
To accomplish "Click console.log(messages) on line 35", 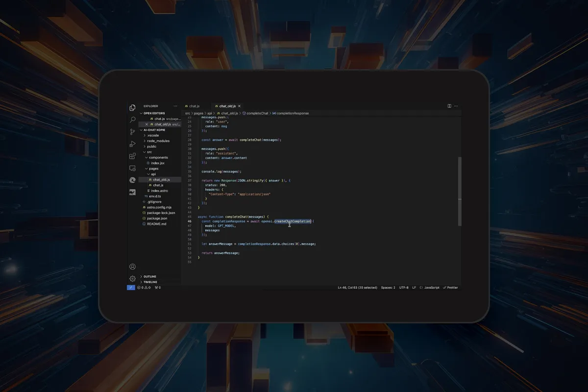I will pyautogui.click(x=221, y=171).
